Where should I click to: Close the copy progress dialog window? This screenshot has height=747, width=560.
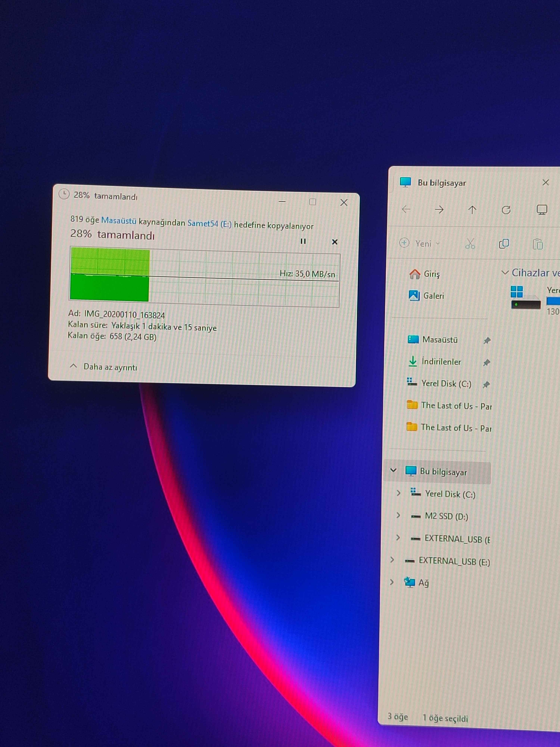344,202
